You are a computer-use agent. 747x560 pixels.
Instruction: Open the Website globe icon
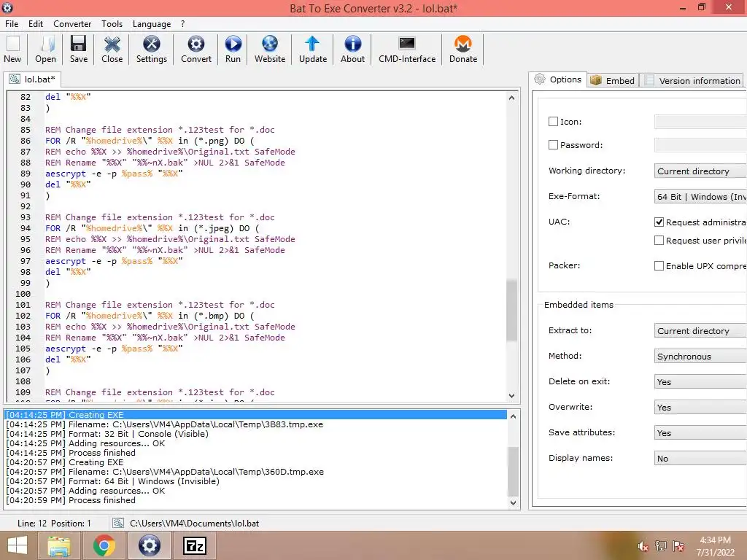270,49
